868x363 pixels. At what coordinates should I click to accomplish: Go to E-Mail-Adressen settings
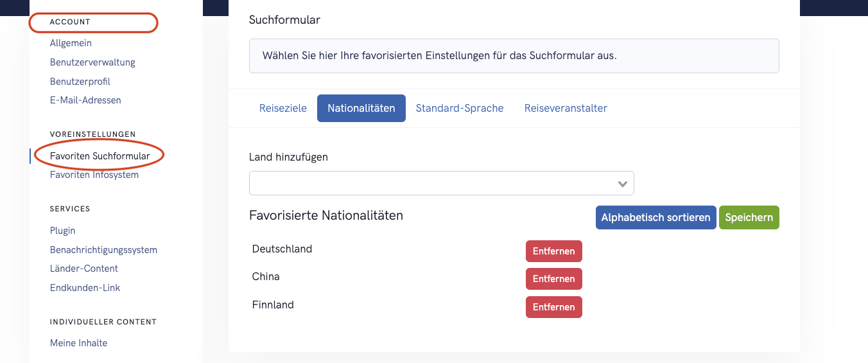(x=85, y=100)
